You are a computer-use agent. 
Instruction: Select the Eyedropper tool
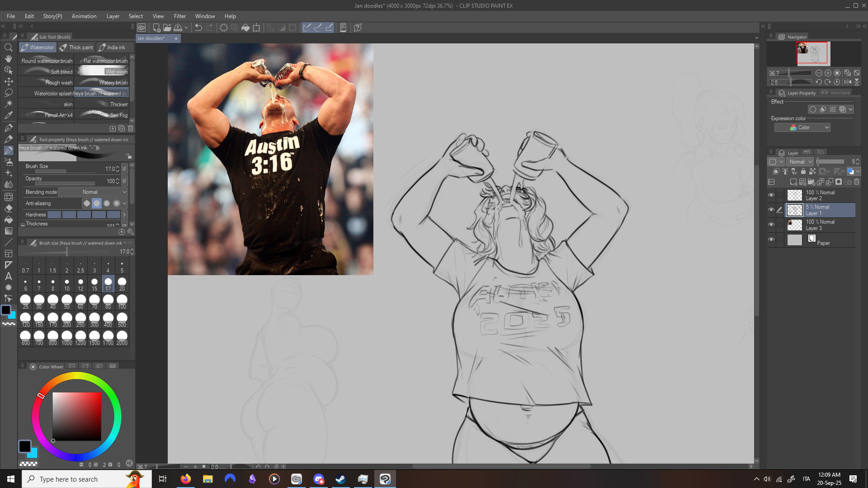coord(8,115)
